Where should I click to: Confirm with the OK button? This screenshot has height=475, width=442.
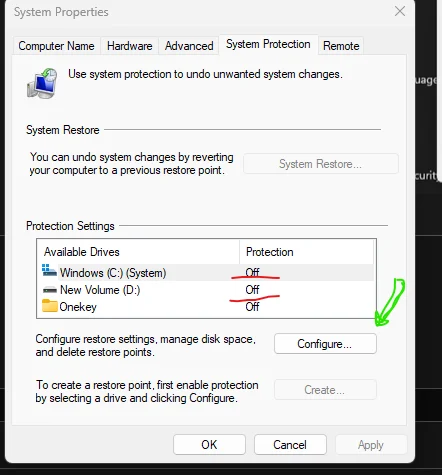click(x=209, y=445)
